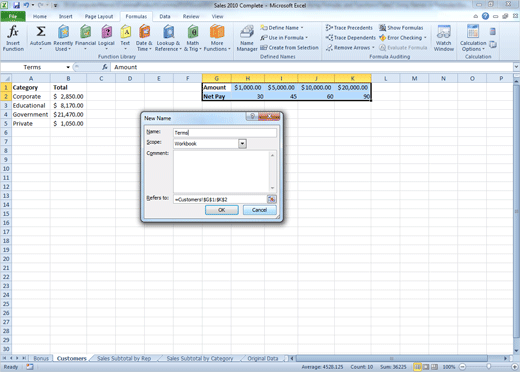
Task: Select the Bonus sheet tab
Action: pyautogui.click(x=41, y=358)
